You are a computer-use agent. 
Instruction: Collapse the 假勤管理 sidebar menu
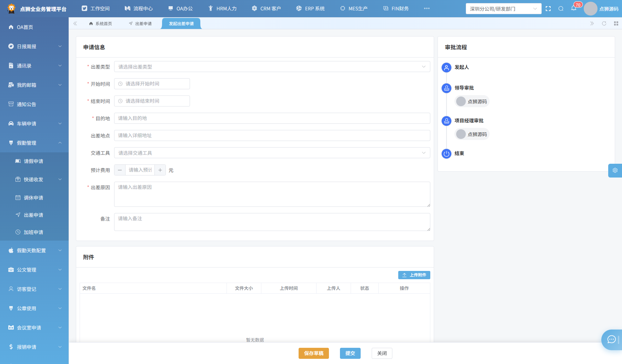click(34, 143)
